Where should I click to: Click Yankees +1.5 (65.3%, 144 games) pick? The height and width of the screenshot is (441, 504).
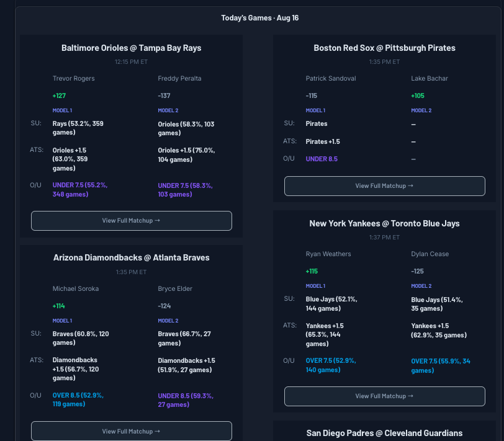click(x=325, y=335)
